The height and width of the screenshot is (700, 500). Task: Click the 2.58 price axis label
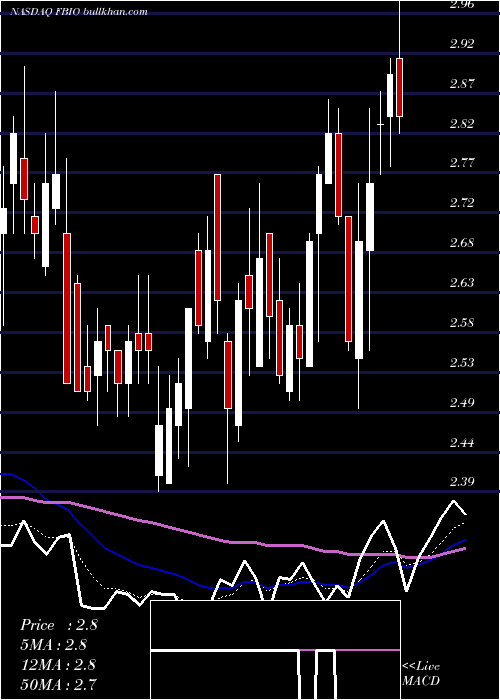[461, 322]
